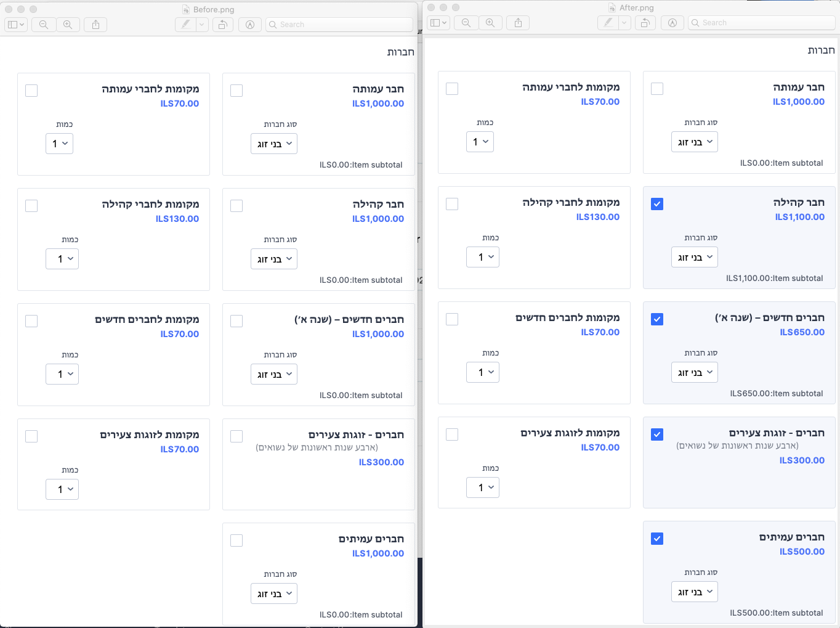Open pen options arrow in Before.png toolbar
This screenshot has width=840, height=628.
[x=202, y=25]
